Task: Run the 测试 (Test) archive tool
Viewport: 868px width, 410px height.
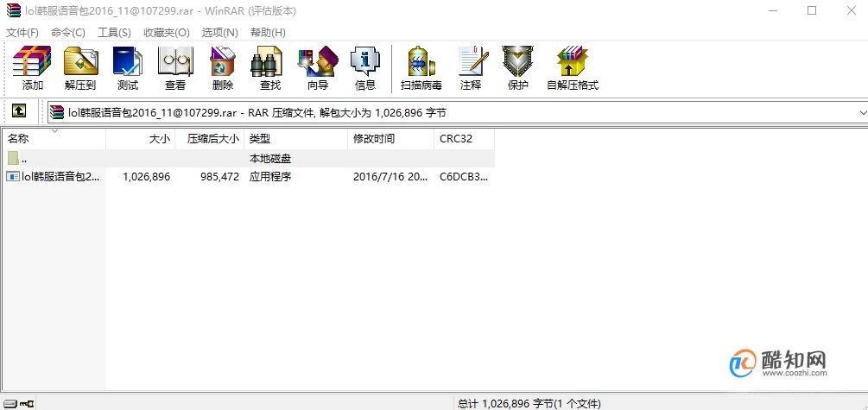Action: (128, 61)
